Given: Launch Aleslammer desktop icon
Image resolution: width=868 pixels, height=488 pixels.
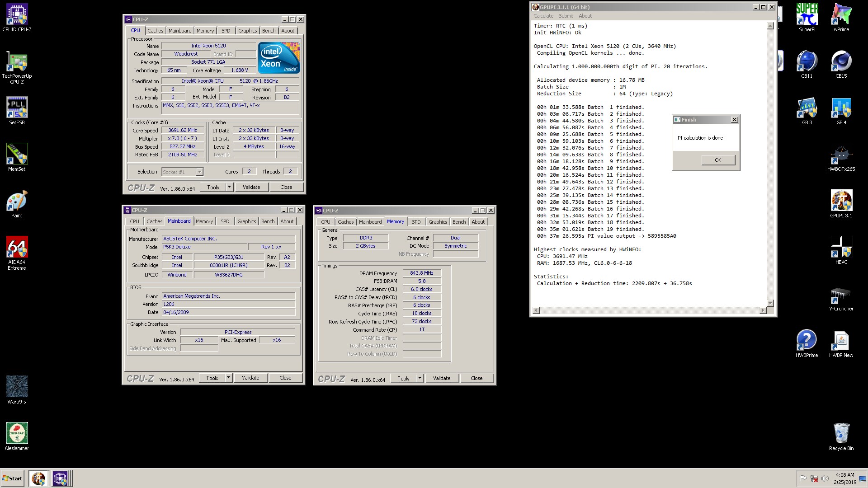Looking at the screenshot, I should (17, 437).
